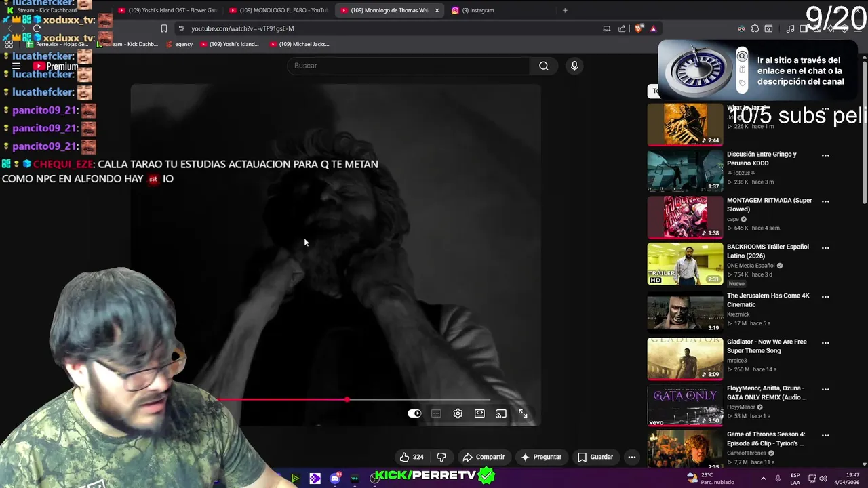The width and height of the screenshot is (868, 488).
Task: Focus the Buscar search field
Action: 408,66
